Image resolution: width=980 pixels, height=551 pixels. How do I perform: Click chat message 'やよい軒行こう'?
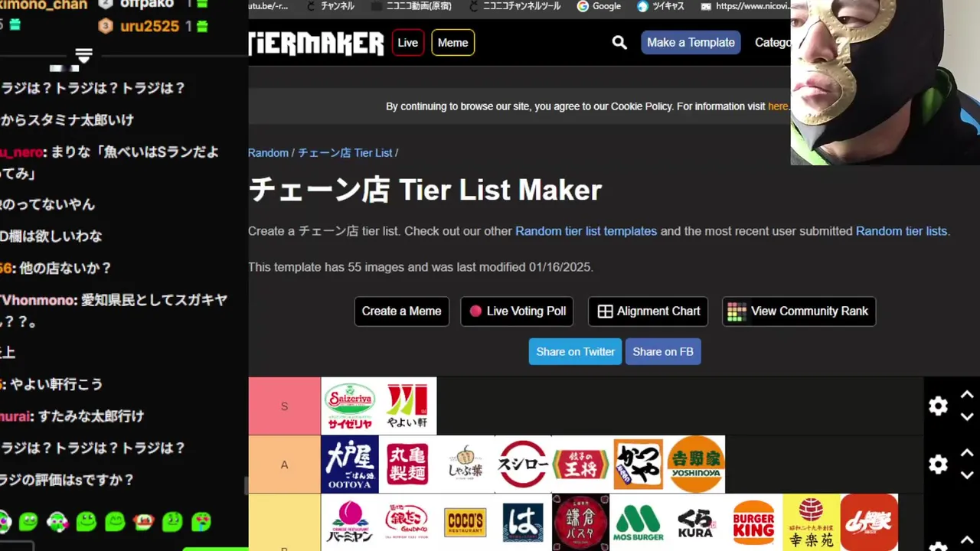coord(56,384)
